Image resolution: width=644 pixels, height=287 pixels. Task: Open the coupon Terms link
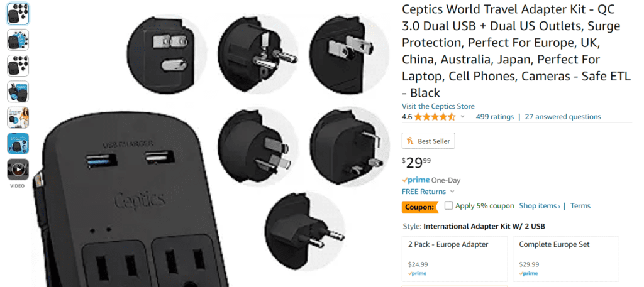click(580, 206)
